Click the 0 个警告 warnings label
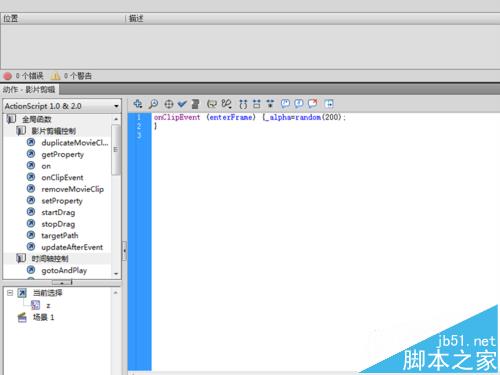This screenshot has width=500, height=375. pos(78,76)
